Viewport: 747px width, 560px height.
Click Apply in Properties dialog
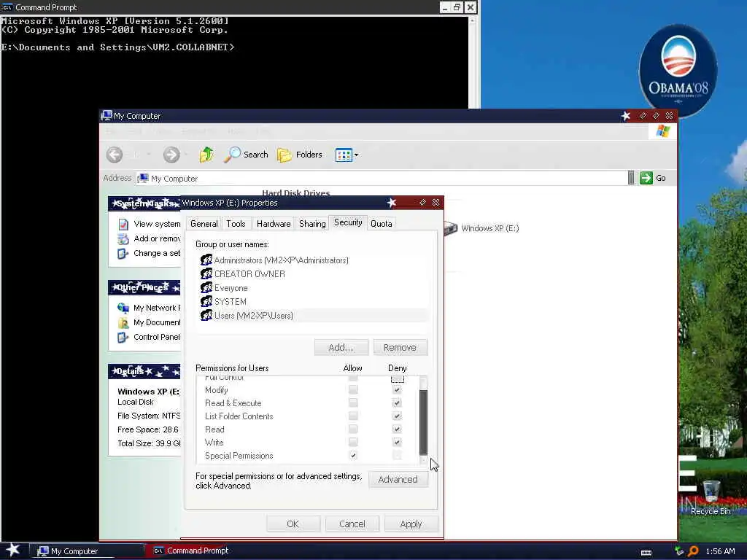[411, 524]
